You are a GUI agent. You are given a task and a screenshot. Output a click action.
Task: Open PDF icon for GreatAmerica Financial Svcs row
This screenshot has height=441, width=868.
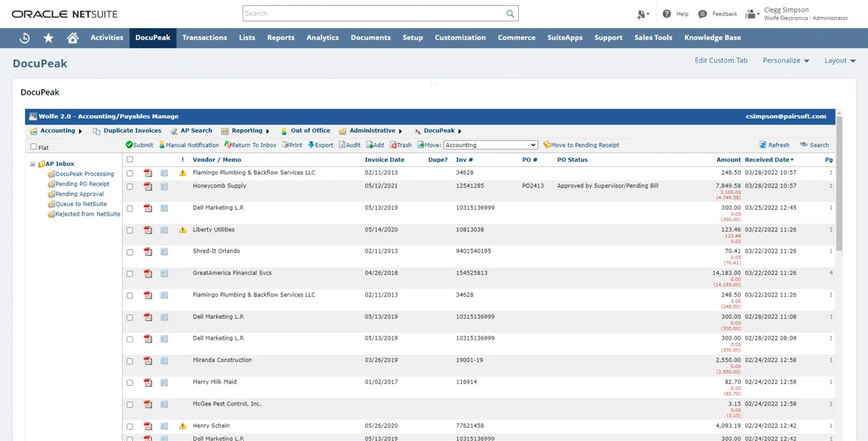148,273
